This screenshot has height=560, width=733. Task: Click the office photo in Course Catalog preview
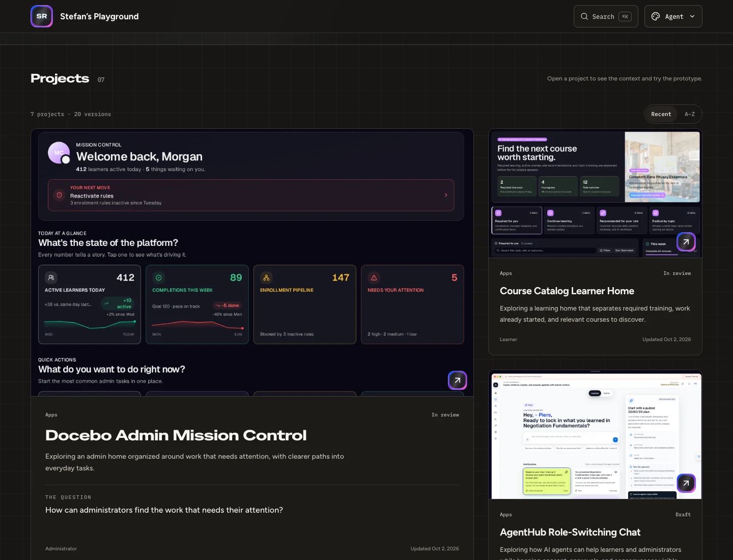[662, 167]
